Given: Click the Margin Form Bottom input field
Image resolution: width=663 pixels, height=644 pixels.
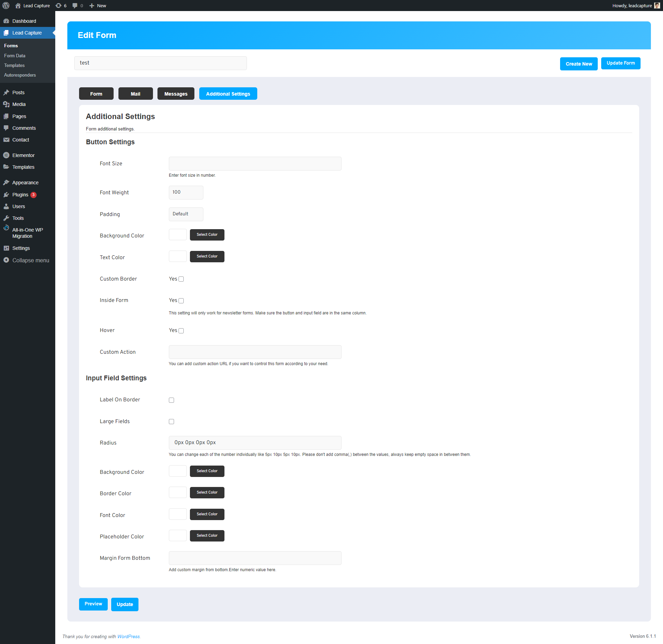Looking at the screenshot, I should pos(255,558).
